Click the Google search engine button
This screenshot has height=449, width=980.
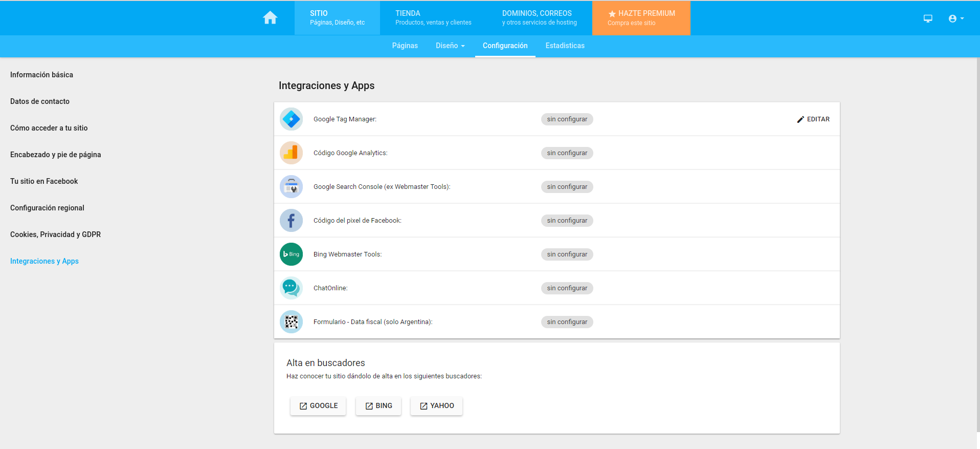point(318,406)
